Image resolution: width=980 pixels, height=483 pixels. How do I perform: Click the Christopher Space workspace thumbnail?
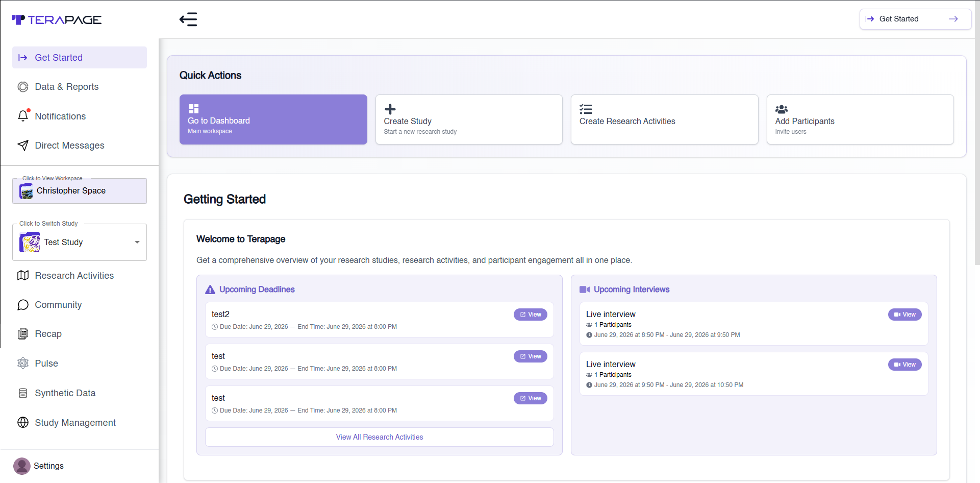[x=27, y=191]
